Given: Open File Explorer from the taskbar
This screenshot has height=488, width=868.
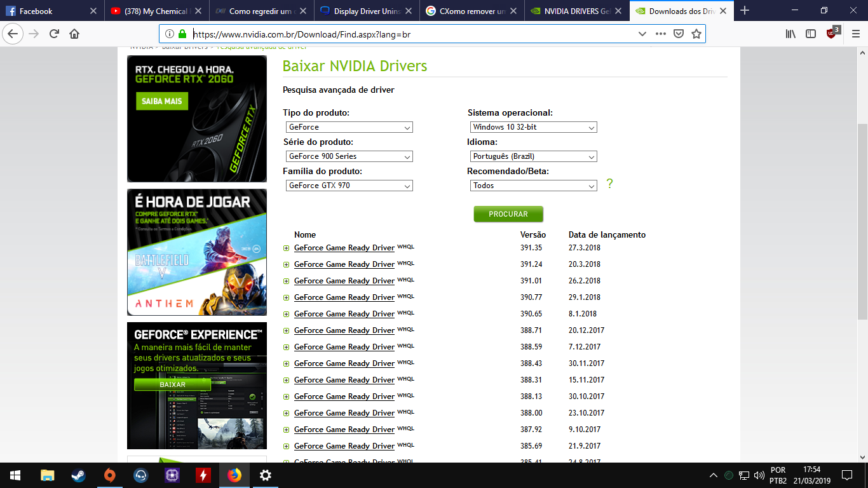Looking at the screenshot, I should point(48,475).
